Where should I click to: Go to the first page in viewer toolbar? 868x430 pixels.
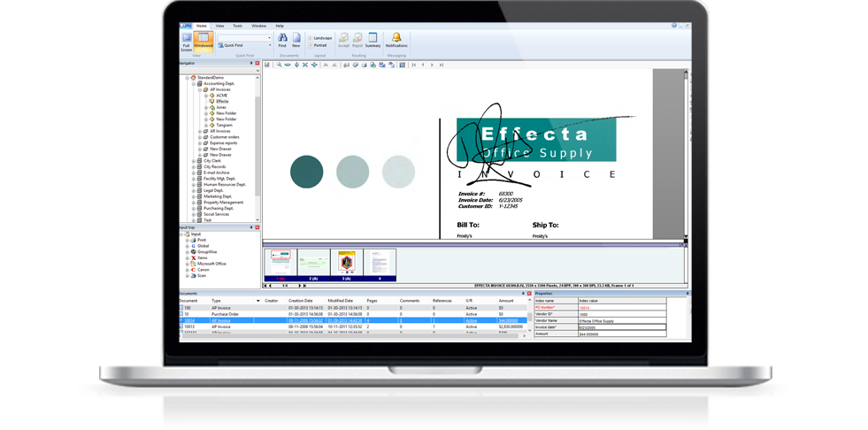[x=414, y=65]
